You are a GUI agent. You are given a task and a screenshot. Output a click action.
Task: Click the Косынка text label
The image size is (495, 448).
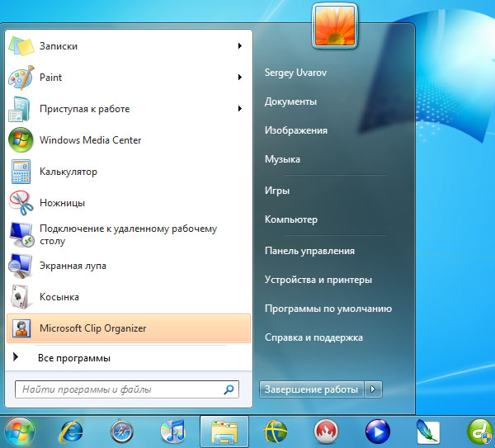59,297
